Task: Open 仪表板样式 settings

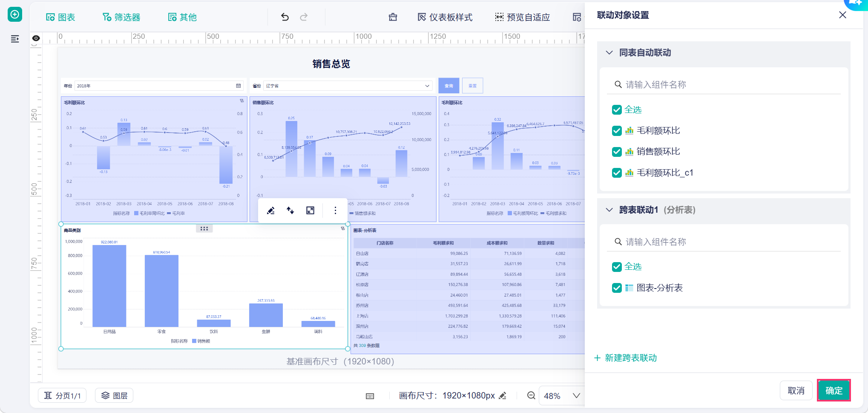Action: 445,17
